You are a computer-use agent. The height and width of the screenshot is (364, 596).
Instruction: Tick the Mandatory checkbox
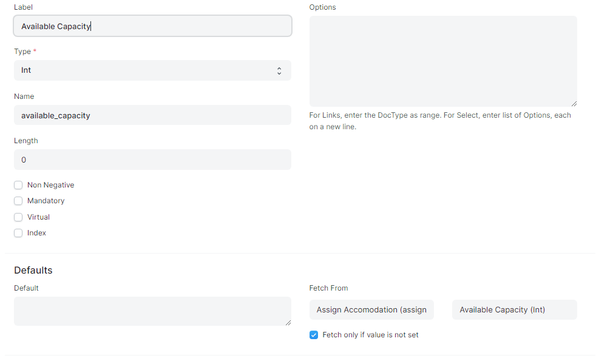point(18,201)
